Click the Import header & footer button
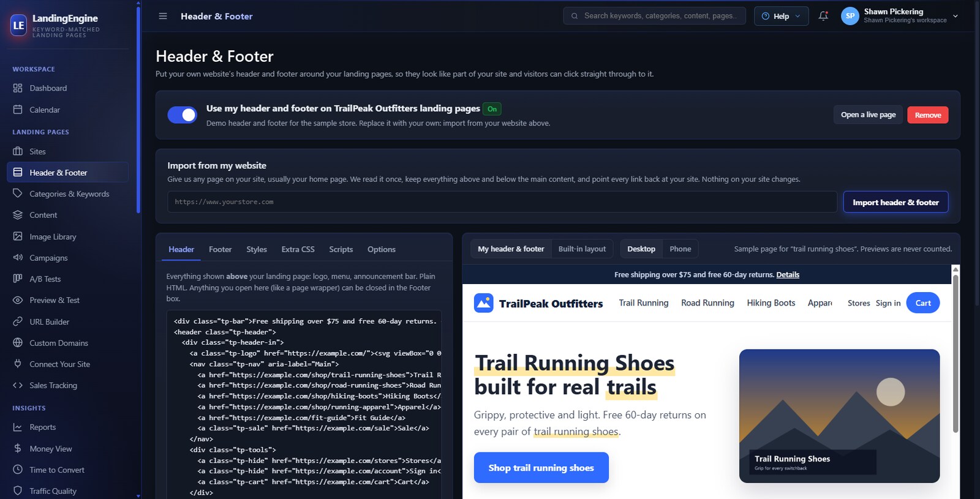Screen dimensions: 980x499 click(895, 202)
